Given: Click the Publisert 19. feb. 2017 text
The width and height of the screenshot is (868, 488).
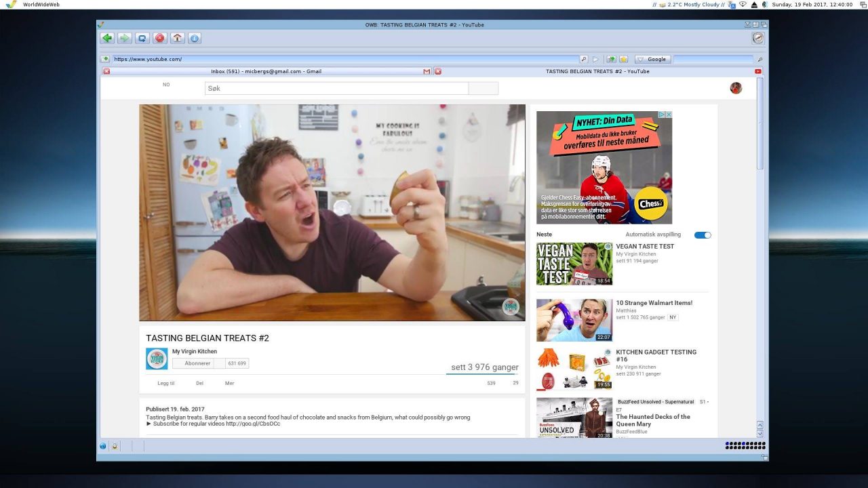Looking at the screenshot, I should click(x=175, y=409).
